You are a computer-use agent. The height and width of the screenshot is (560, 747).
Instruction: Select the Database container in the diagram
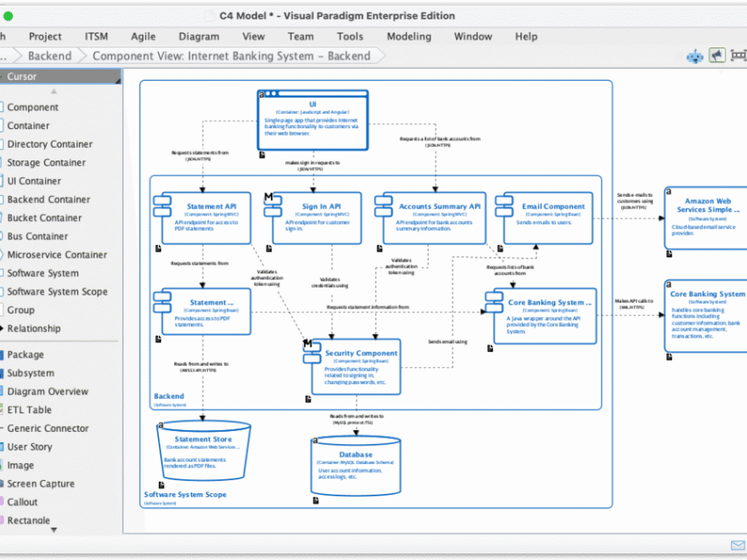click(x=355, y=462)
